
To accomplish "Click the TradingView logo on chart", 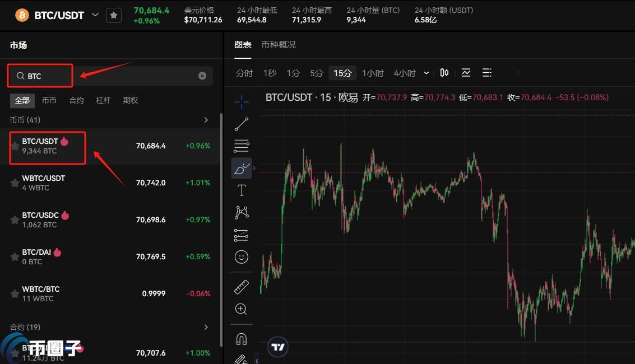I will tap(278, 347).
